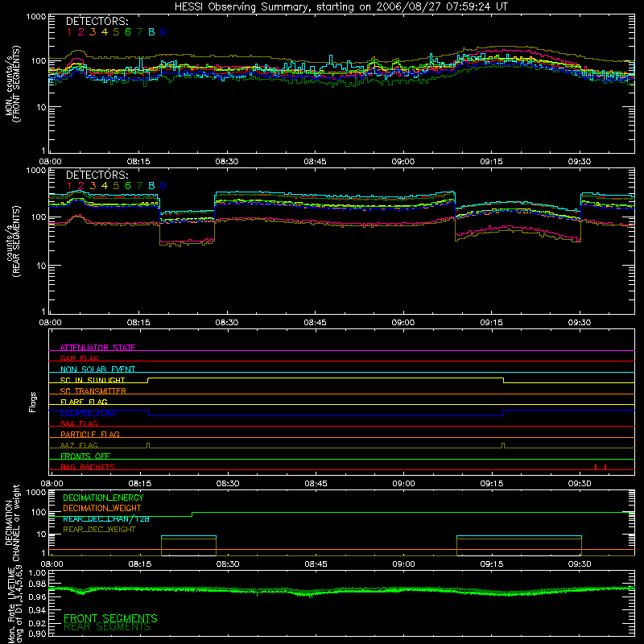The image size is (644, 644).
Task: Click 09:30 tick under the front segments plot
Action: pos(579,162)
